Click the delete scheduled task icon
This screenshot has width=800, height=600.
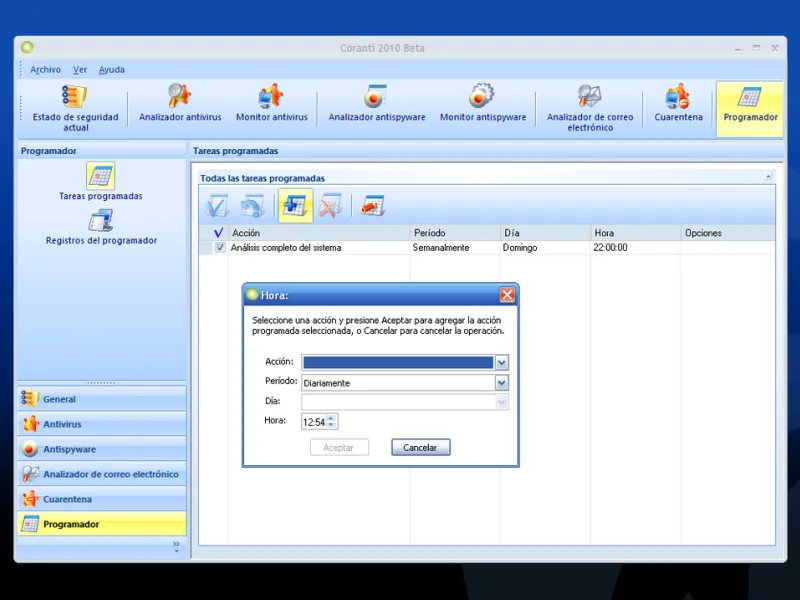coord(331,206)
